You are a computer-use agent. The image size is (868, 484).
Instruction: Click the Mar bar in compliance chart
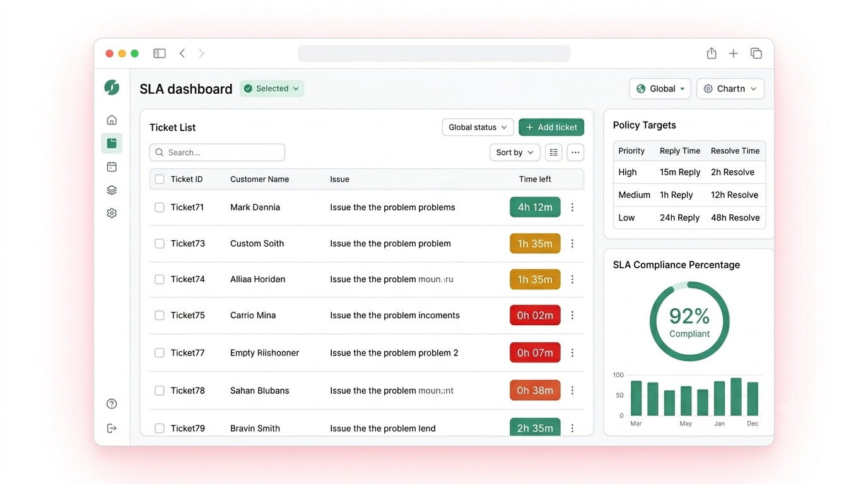click(x=636, y=398)
